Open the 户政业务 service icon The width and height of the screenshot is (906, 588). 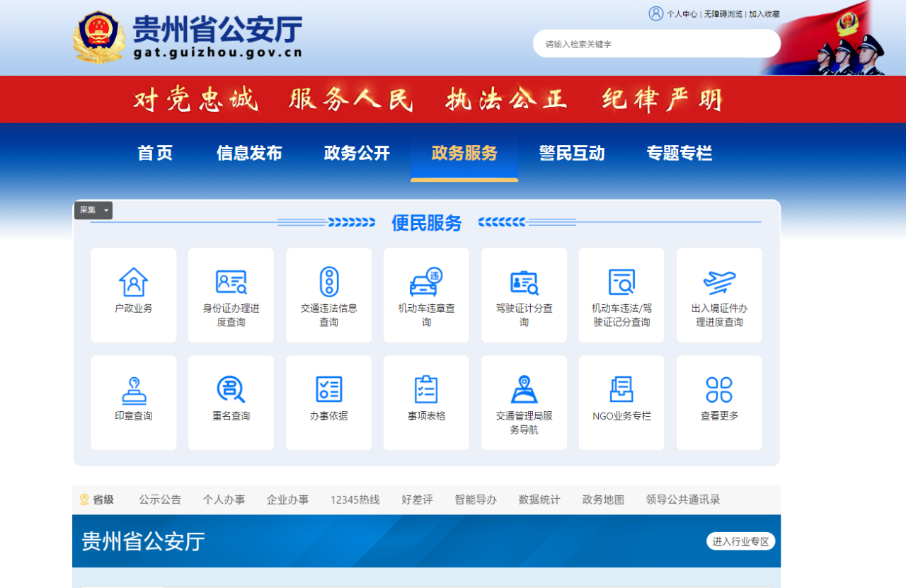pyautogui.click(x=134, y=294)
